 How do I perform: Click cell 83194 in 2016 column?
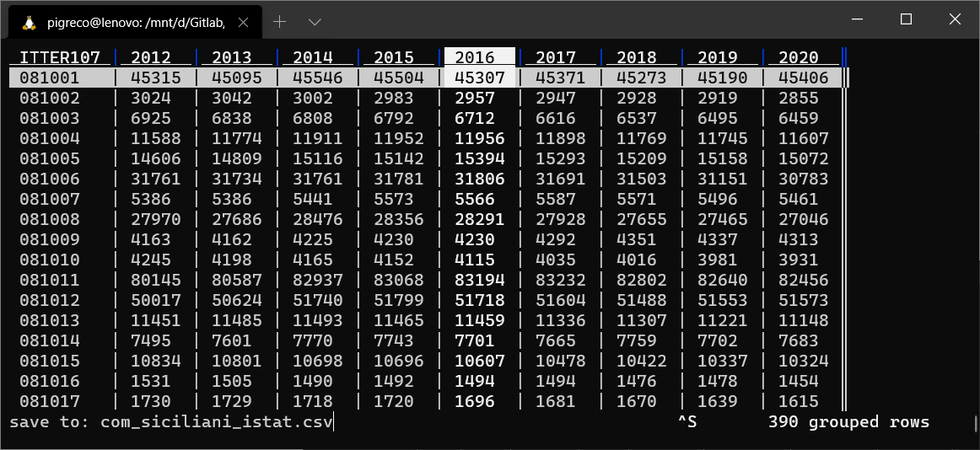[x=479, y=280]
